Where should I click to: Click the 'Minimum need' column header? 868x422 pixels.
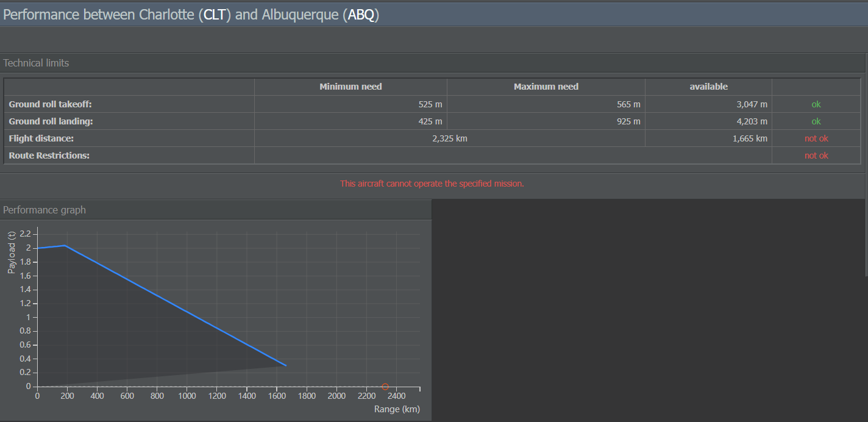(350, 87)
